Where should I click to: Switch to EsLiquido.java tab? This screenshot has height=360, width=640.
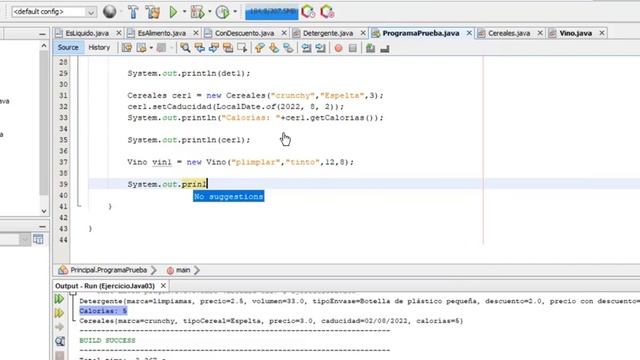[87, 33]
